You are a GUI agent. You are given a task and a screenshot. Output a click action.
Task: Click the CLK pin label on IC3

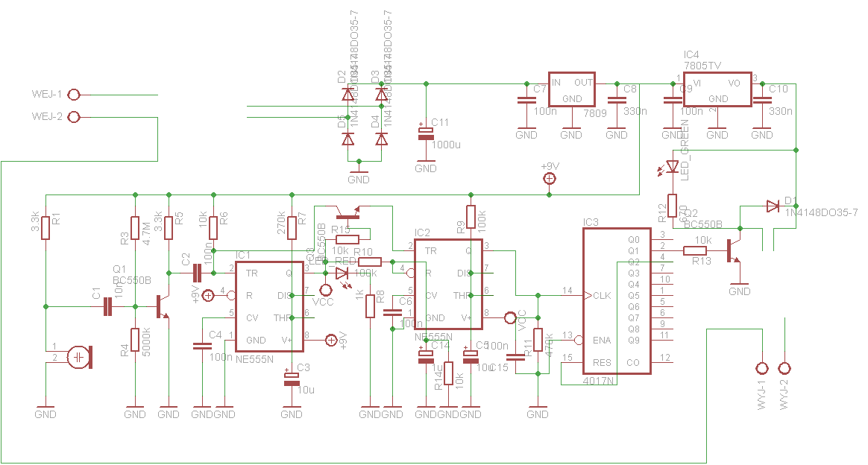[x=603, y=296]
